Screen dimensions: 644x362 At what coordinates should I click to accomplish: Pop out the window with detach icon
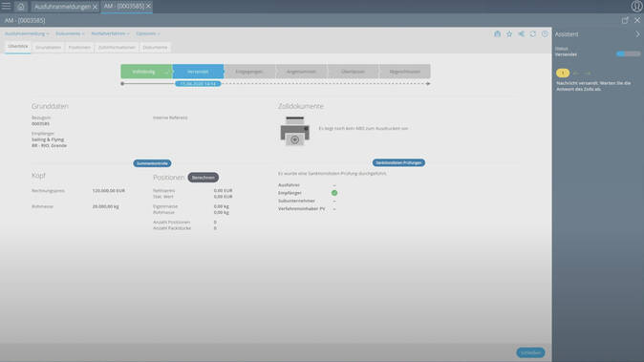(625, 20)
